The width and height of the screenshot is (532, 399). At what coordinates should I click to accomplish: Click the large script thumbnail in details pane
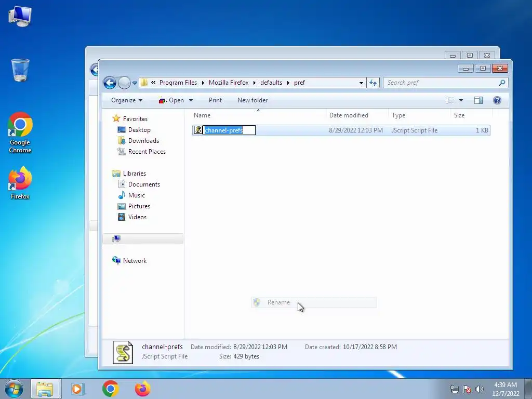tap(123, 352)
